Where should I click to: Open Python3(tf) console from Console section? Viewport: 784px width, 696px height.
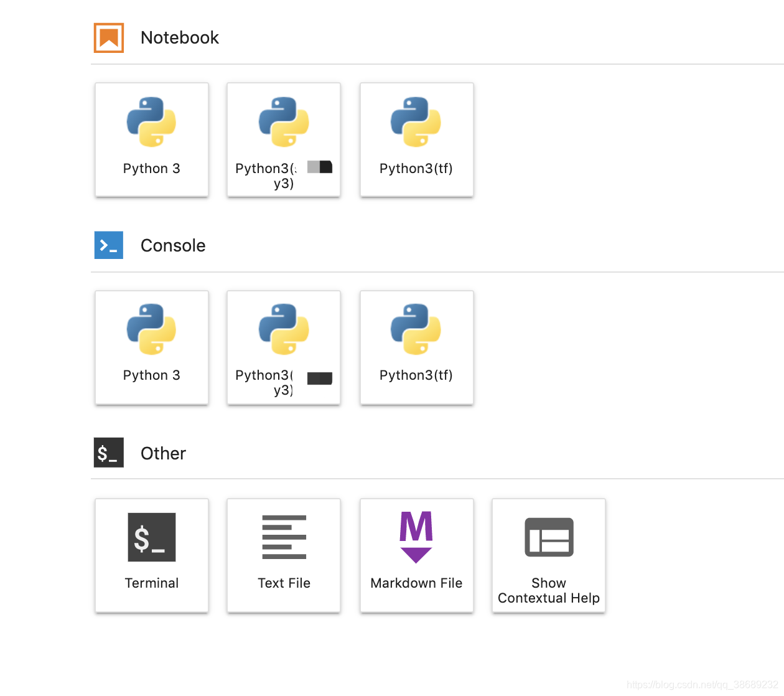[x=417, y=347]
